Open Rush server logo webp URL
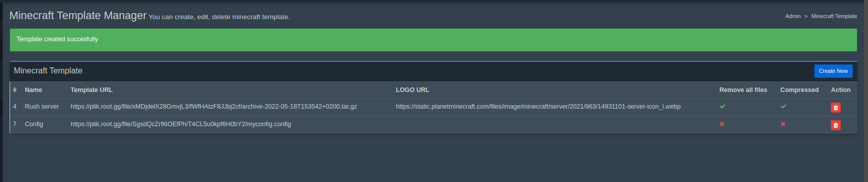 point(538,107)
